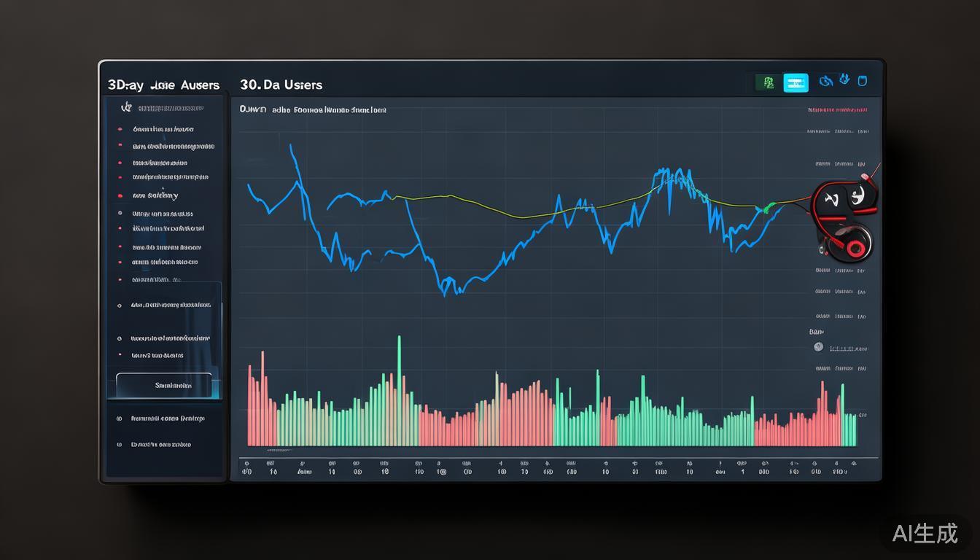The width and height of the screenshot is (980, 560).
Task: Click the small round icon below 'Bas' label
Action: click(x=818, y=347)
